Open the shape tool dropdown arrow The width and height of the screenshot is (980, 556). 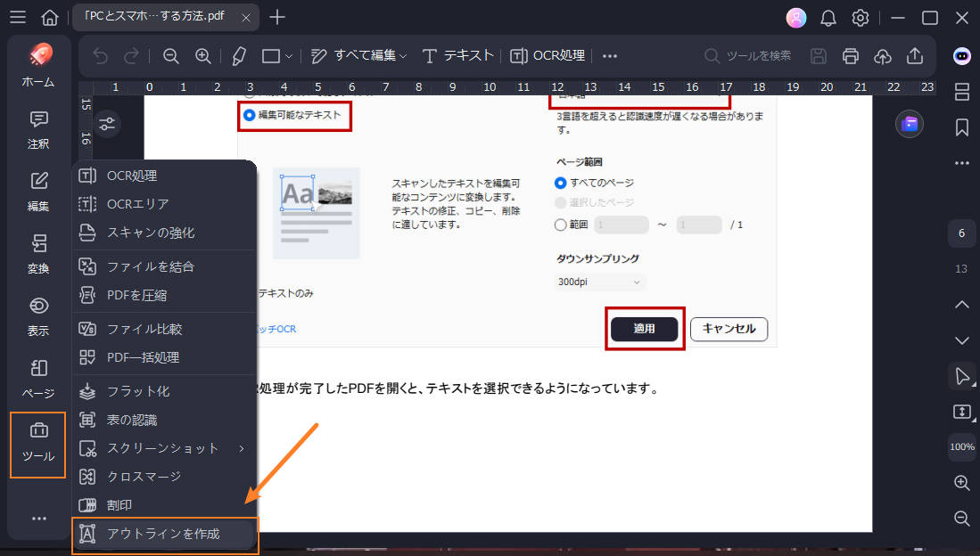pos(290,54)
